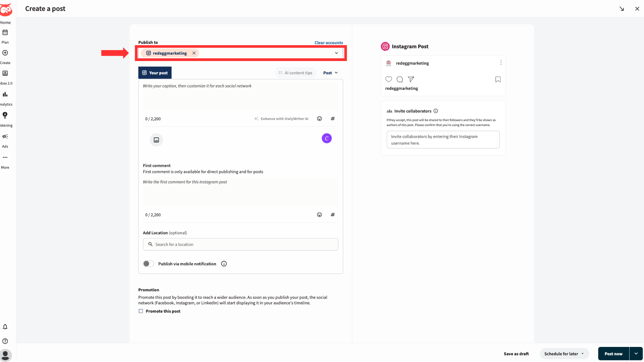Image resolution: width=644 pixels, height=362 pixels.
Task: Click the Search for a location field
Action: pyautogui.click(x=240, y=244)
